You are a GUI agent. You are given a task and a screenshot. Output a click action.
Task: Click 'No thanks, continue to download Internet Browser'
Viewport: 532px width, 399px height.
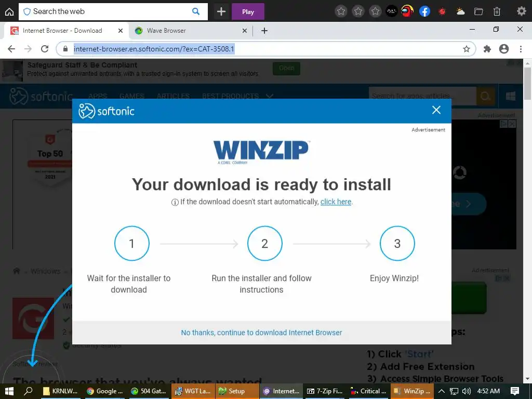coord(262,332)
